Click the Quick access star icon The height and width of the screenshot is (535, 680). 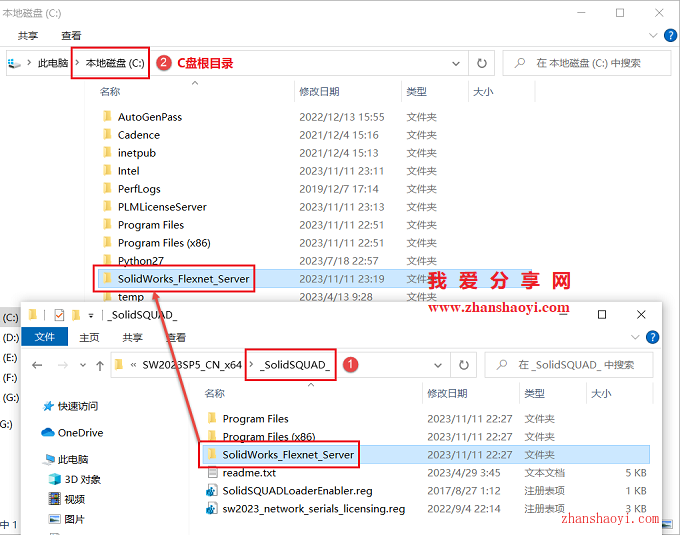click(x=48, y=406)
